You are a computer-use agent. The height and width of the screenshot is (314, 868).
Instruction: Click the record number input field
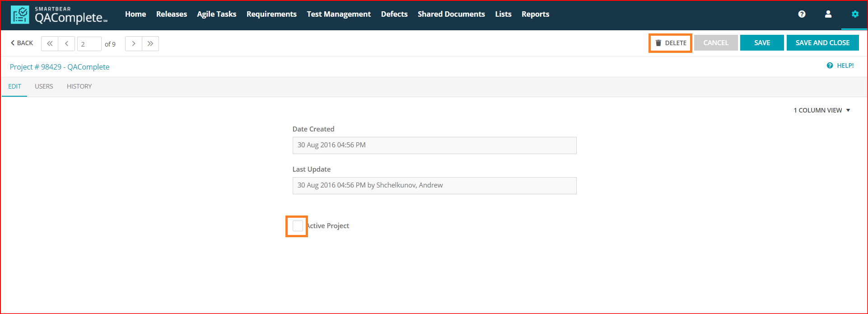[x=89, y=44]
